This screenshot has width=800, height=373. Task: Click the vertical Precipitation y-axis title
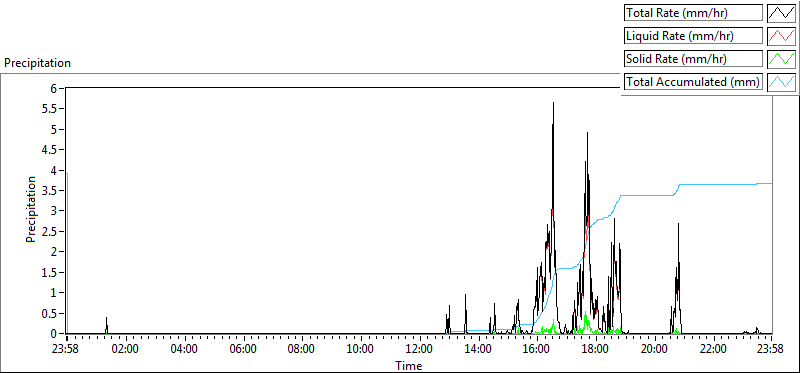tap(31, 209)
